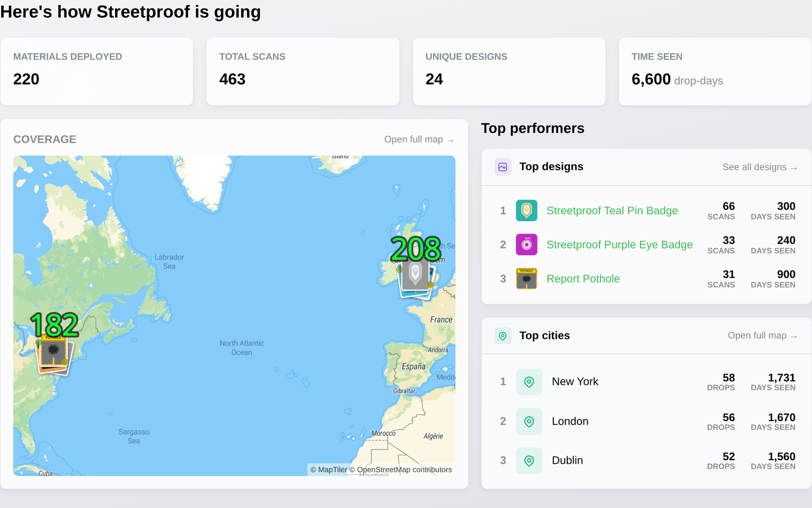The width and height of the screenshot is (812, 508).
Task: Click the Materials Deployed 220 card
Action: (x=96, y=72)
